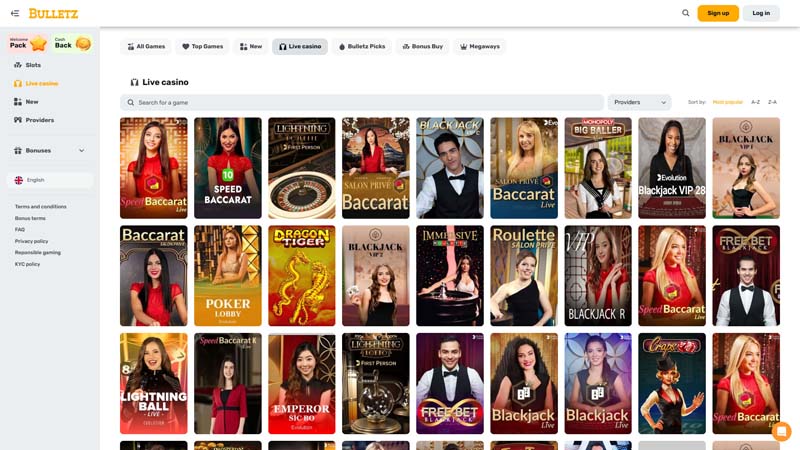Sort games Z-A
This screenshot has width=800, height=450.
(x=772, y=102)
